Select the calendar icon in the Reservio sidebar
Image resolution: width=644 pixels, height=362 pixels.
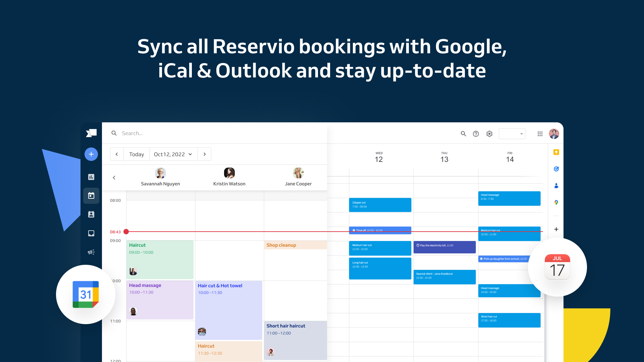tap(91, 196)
